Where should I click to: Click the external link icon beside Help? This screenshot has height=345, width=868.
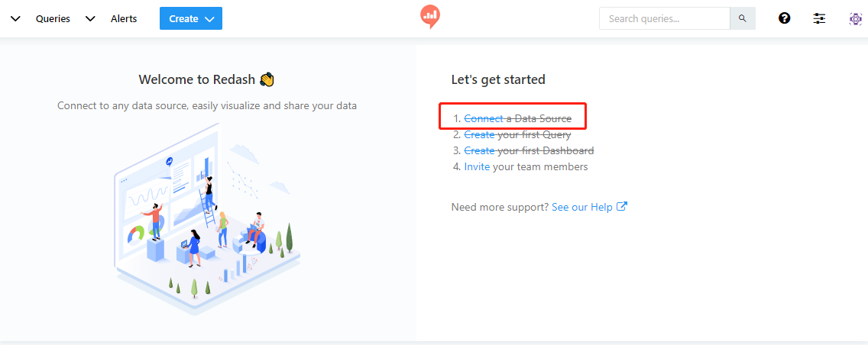622,207
